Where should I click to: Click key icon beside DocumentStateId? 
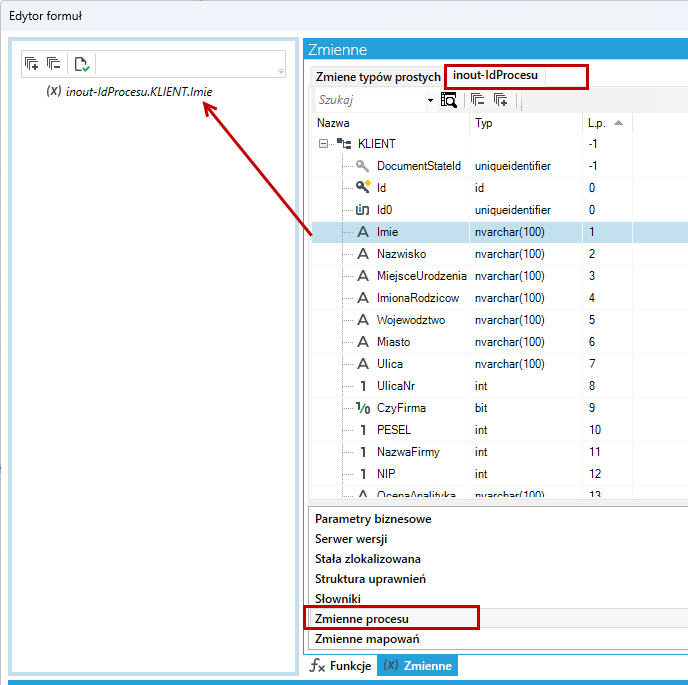362,166
